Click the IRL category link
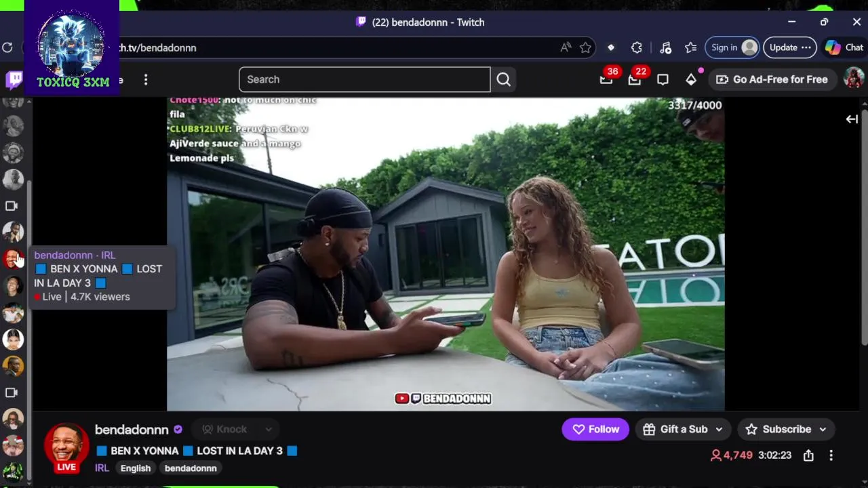The image size is (868, 488). (x=102, y=468)
